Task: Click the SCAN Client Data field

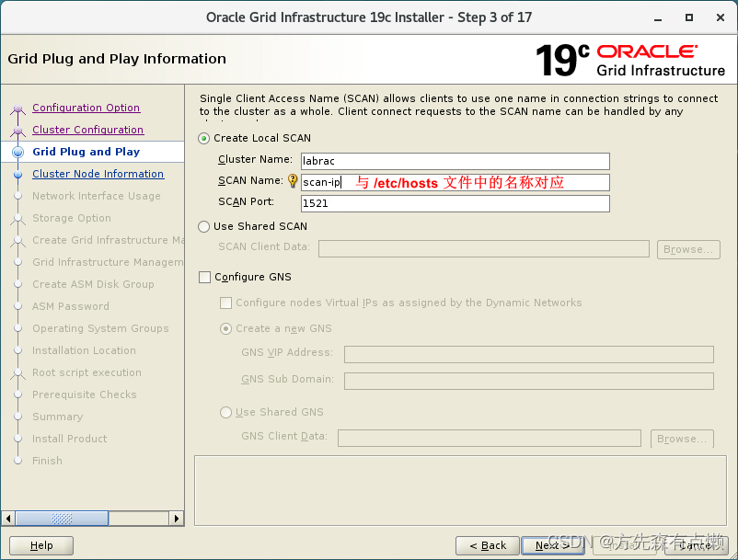Action: tap(484, 248)
